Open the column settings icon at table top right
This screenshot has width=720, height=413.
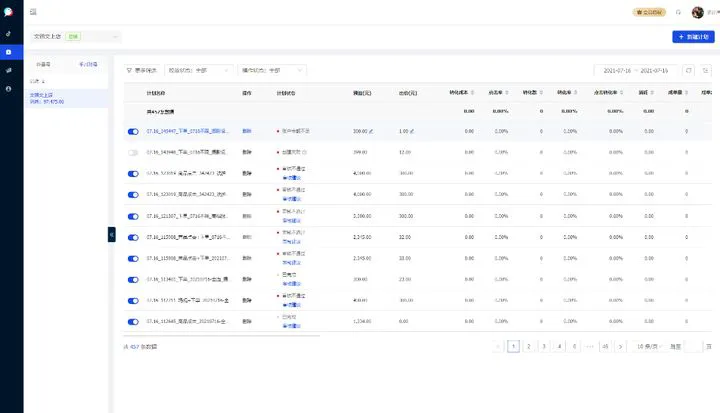704,70
